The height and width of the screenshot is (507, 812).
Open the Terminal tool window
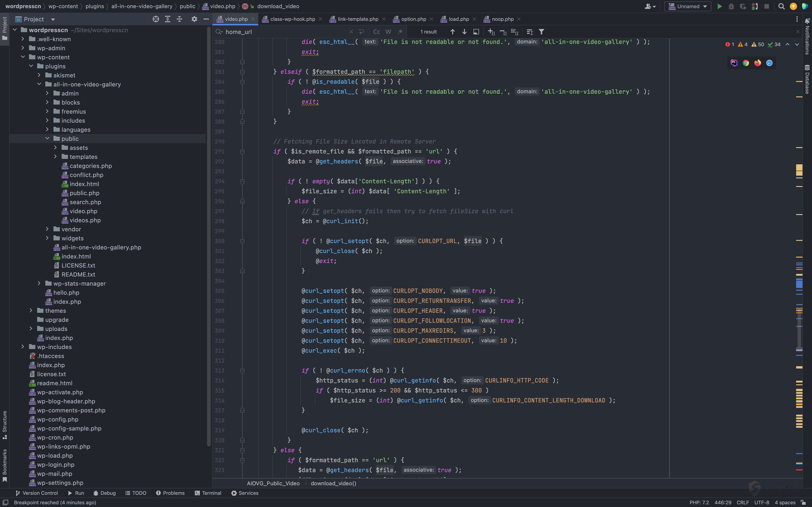[208, 493]
